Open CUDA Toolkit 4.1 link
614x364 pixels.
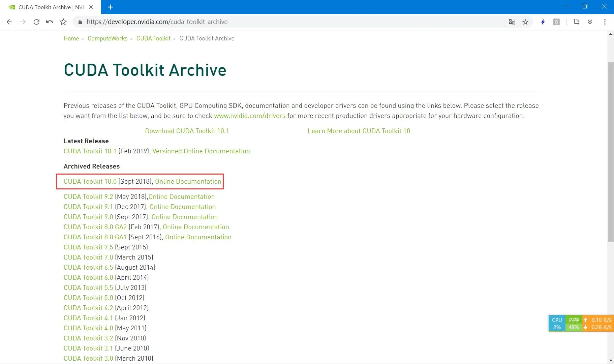[x=88, y=318]
